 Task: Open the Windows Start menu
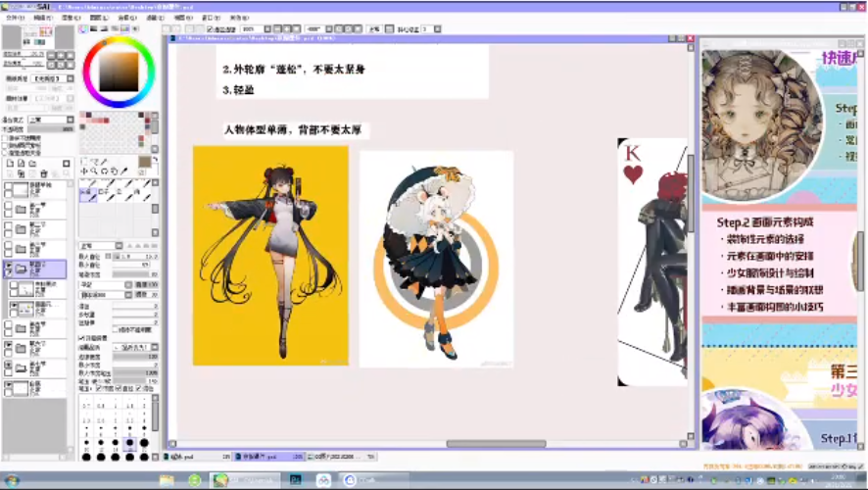11,479
